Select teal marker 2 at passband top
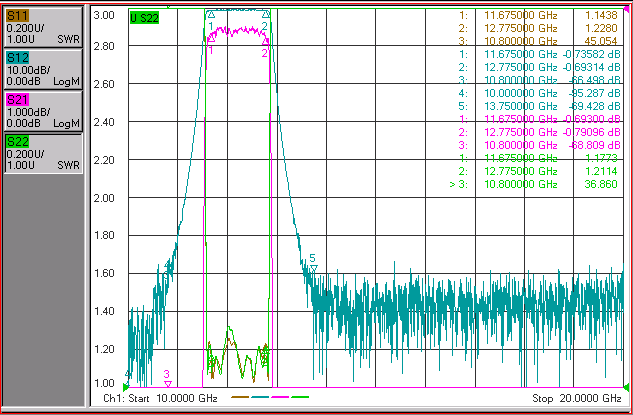Screen dimensions: 633x415 pos(265,15)
